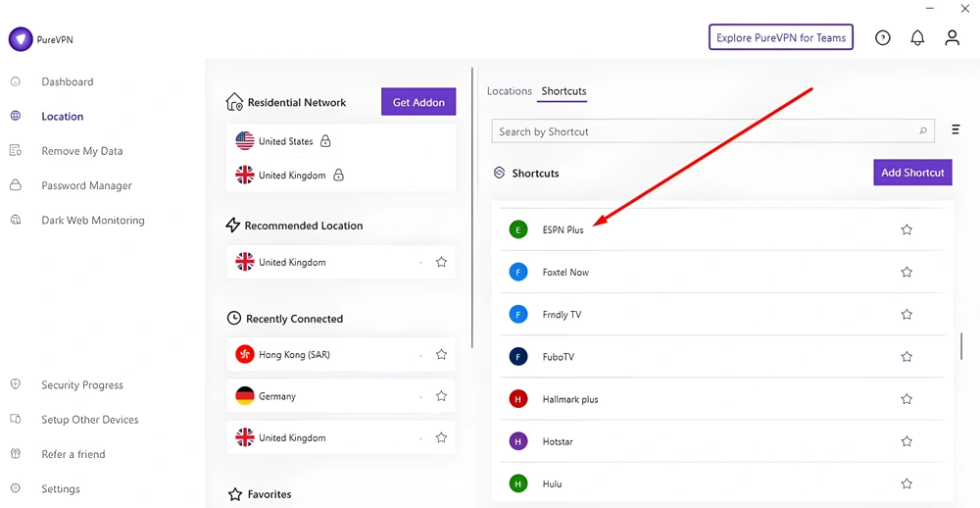This screenshot has height=508, width=980.
Task: Favorite the FuboTV shortcut star
Action: click(906, 357)
